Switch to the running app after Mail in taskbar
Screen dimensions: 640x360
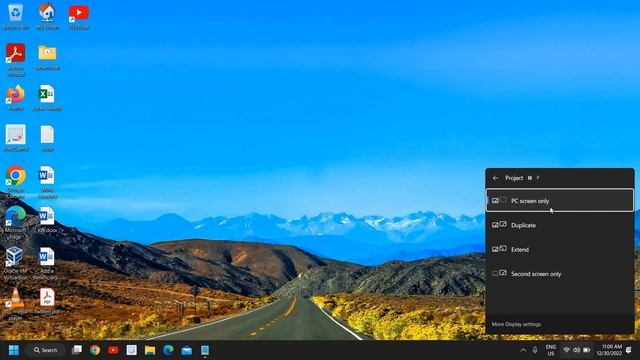coord(205,350)
